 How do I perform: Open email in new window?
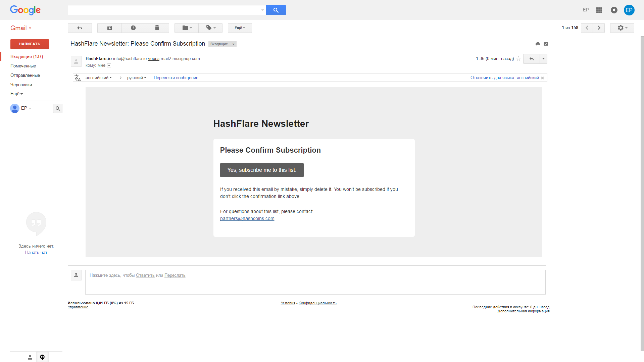coord(546,44)
